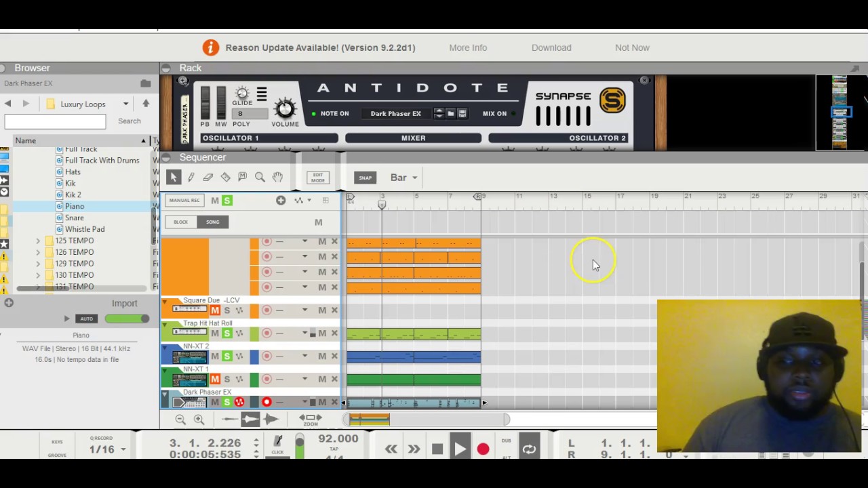Select the Mute tool
Viewport: 868px width, 488px height.
(x=242, y=177)
